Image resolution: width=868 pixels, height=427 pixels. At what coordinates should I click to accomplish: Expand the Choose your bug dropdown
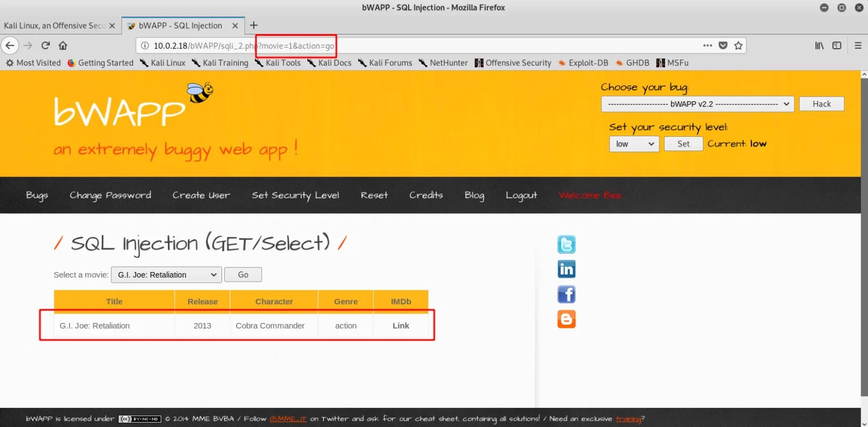click(x=697, y=104)
